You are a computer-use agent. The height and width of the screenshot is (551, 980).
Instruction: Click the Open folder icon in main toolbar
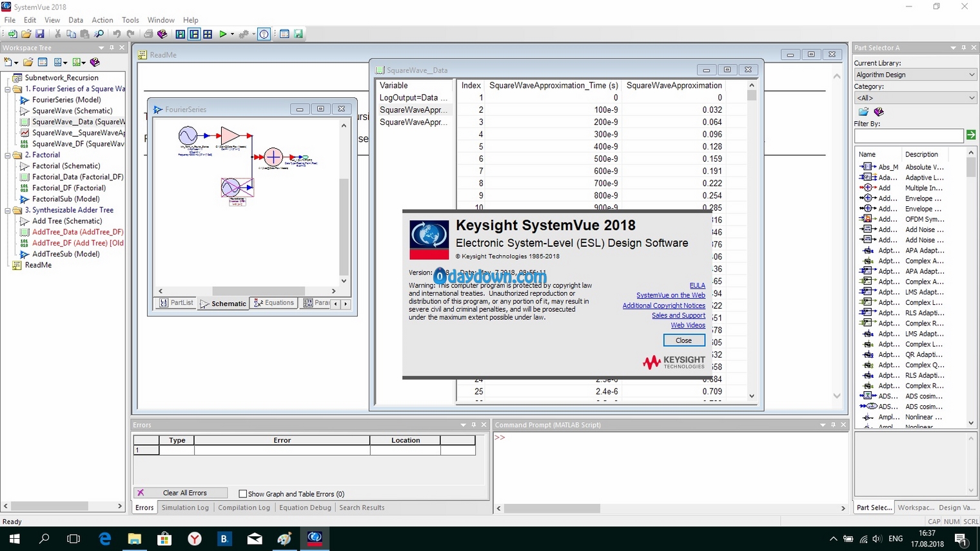click(x=26, y=34)
